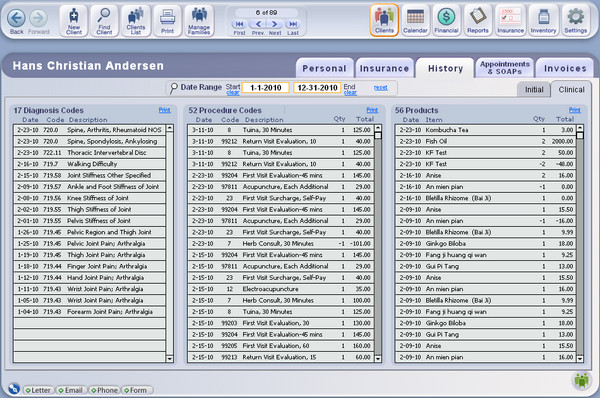This screenshot has height=398, width=600.
Task: Click the blue round icon beside Letter
Action: (x=14, y=388)
